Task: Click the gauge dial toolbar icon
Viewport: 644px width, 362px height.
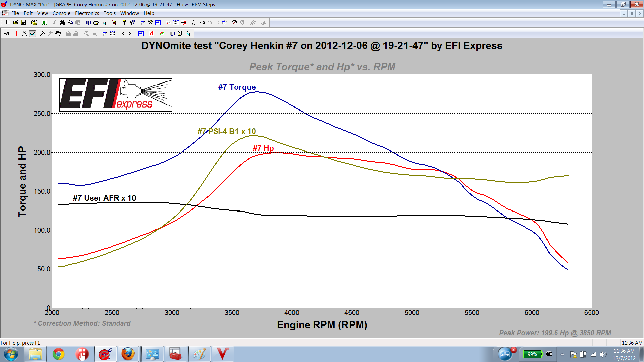Action: 209,22
